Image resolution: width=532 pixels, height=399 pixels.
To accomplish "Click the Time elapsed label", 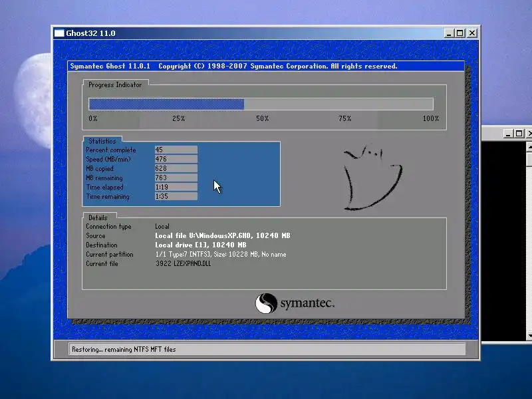I will (x=104, y=188).
